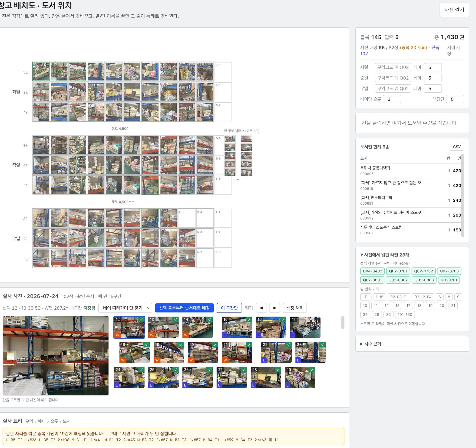Shift assignments forward with the ▶ arrow
The width and height of the screenshot is (476, 448).
[x=275, y=308]
